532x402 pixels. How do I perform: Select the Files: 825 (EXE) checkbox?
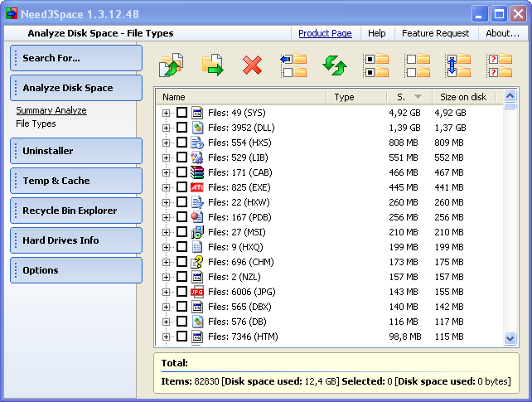181,187
